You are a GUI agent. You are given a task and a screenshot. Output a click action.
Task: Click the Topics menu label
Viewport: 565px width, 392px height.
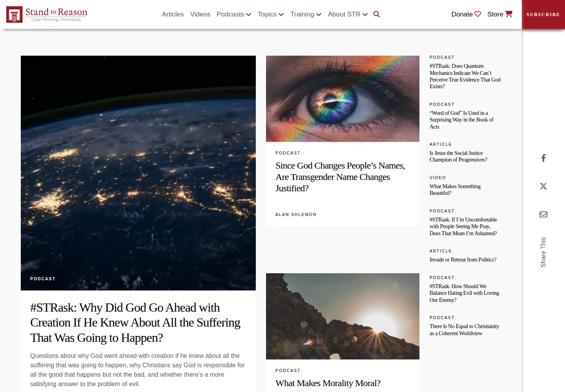pos(267,14)
